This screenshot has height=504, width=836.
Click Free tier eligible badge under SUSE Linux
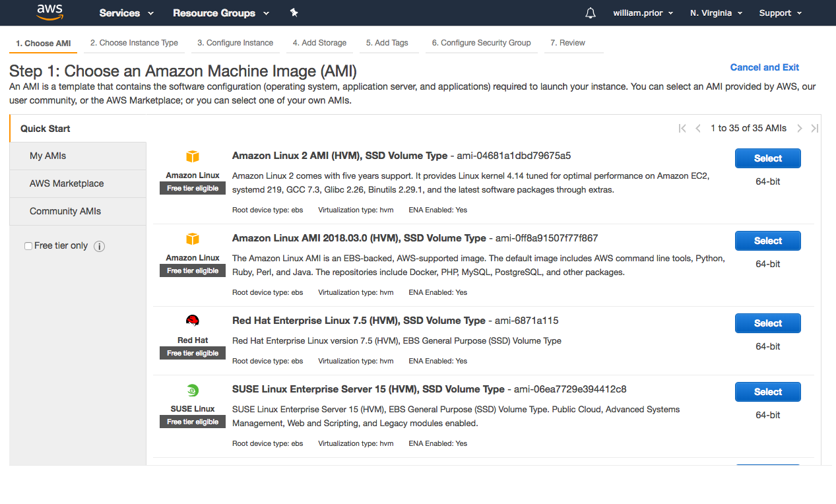point(193,422)
